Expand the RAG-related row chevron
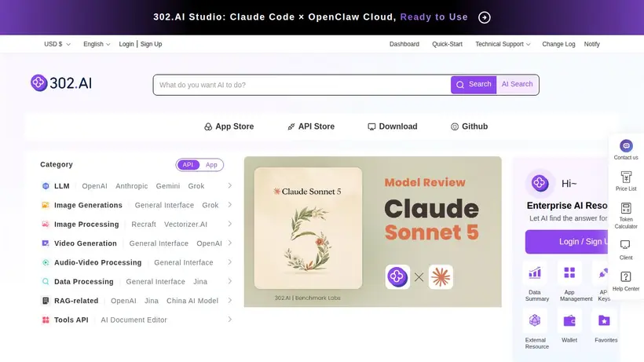This screenshot has height=362, width=644. tap(230, 300)
